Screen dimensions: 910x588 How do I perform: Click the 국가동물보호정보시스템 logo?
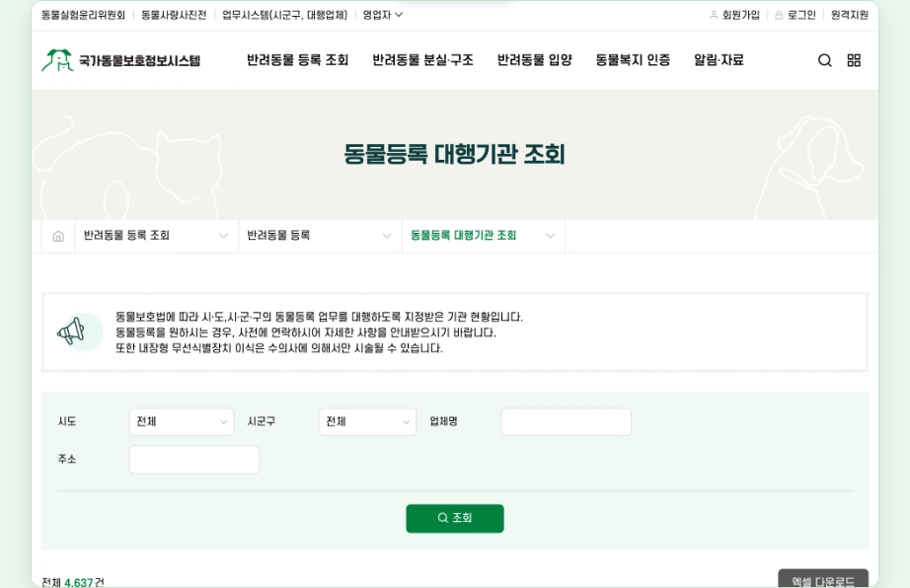point(120,60)
